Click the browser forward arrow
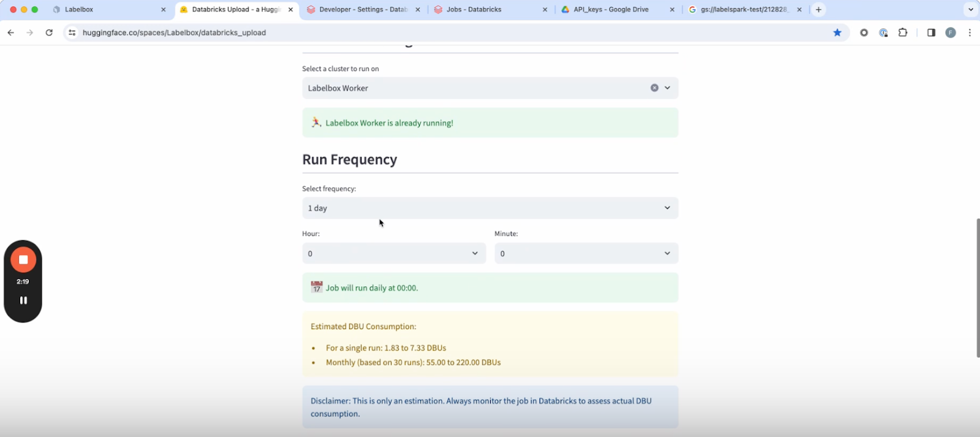Viewport: 980px width, 437px height. point(29,32)
